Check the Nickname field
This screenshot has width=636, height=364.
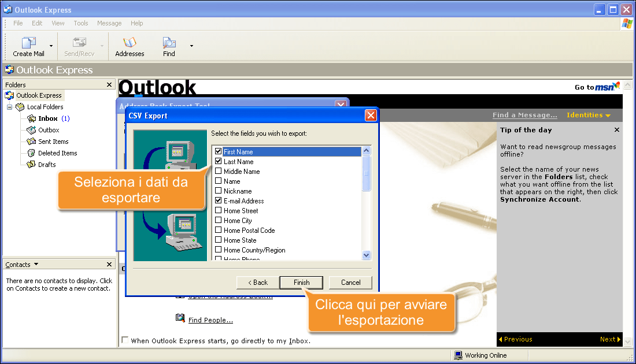(x=218, y=191)
